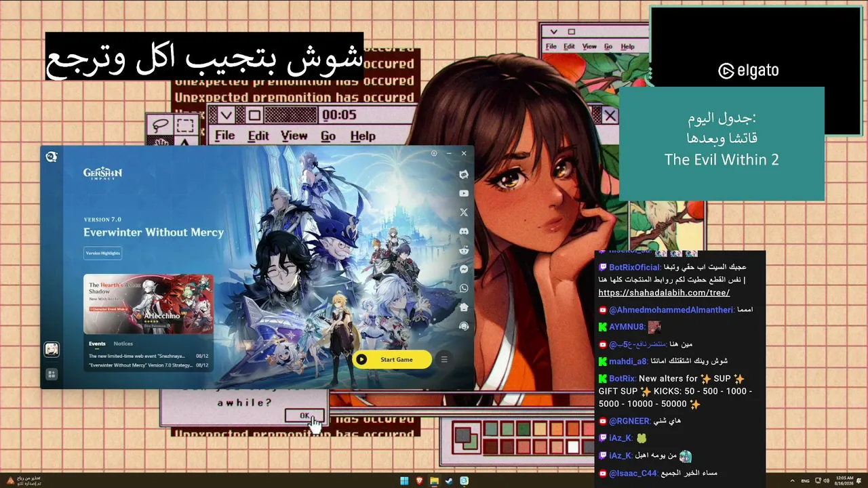
Task: Click the HoYoPlay logo in launcher corner
Action: pyautogui.click(x=52, y=157)
